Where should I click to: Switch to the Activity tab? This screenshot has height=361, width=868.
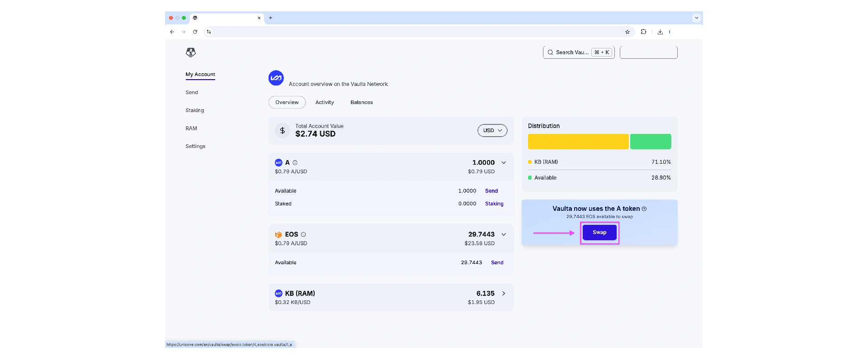[x=325, y=102]
